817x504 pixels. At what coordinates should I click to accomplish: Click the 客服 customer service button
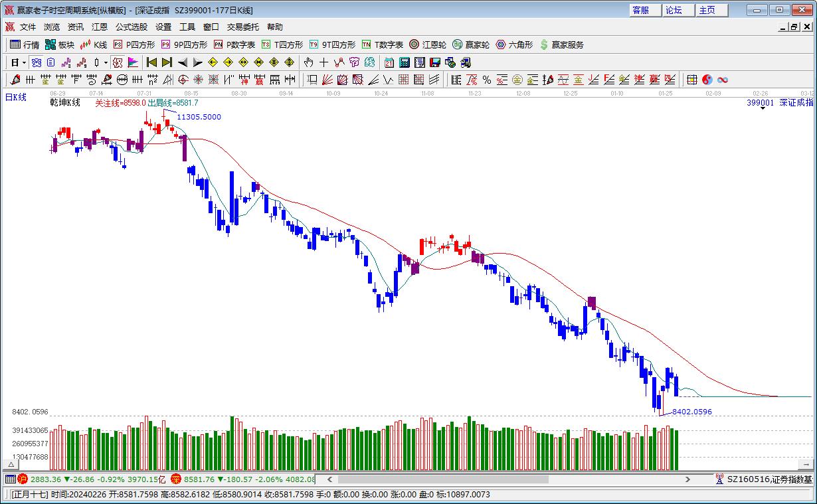tap(645, 10)
